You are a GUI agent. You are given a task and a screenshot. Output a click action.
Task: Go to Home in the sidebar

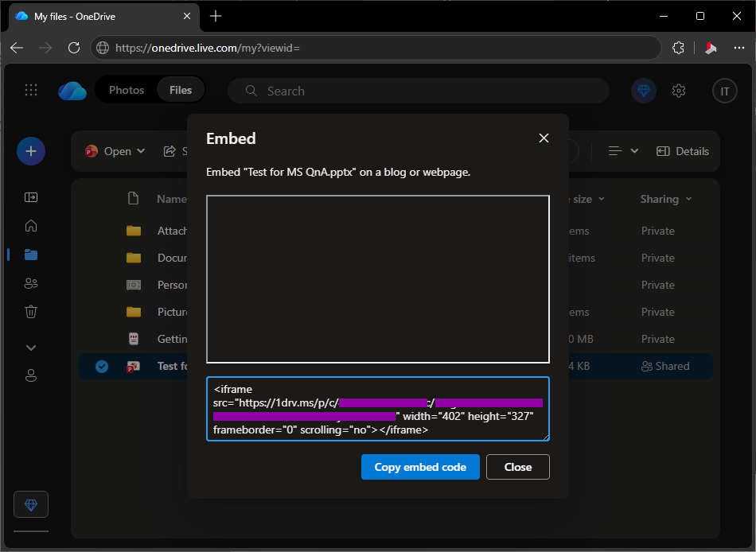click(x=31, y=226)
